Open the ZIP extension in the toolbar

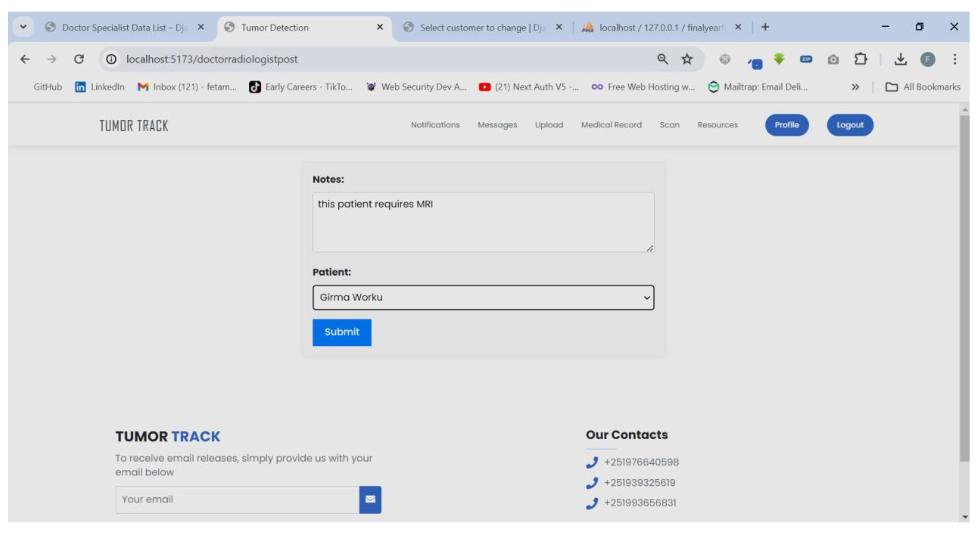(x=806, y=59)
